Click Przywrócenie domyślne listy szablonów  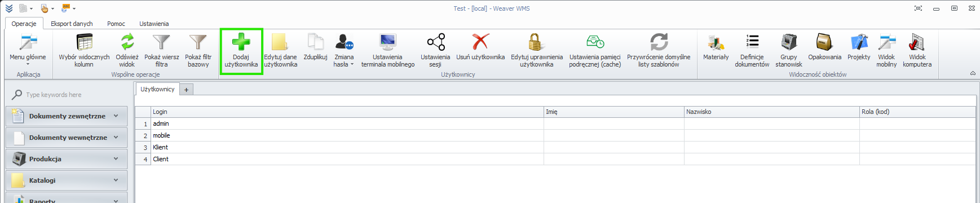coord(659,50)
